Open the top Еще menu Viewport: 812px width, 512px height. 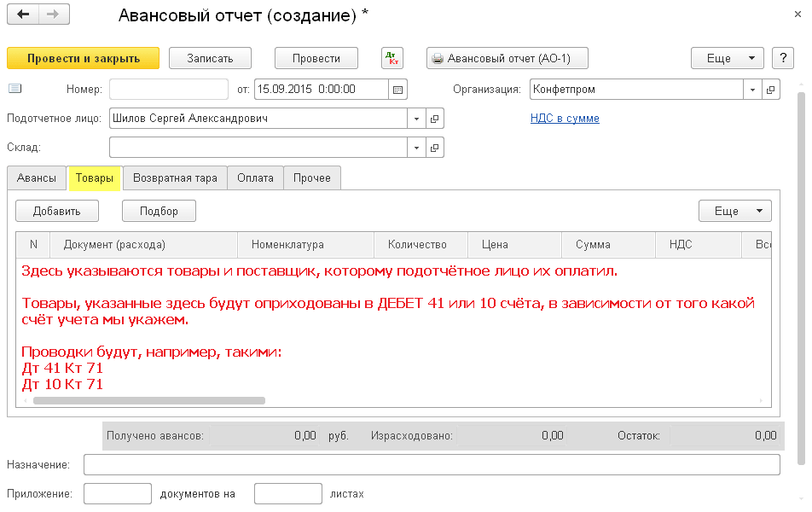[x=726, y=58]
